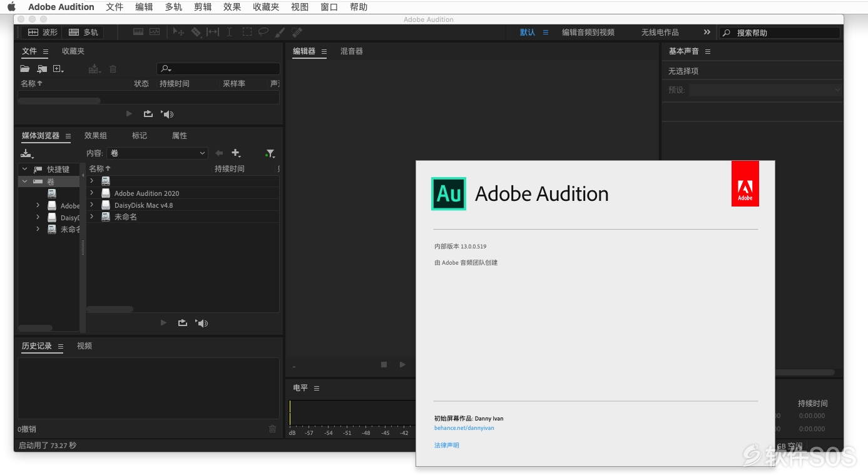Click the Import File icon in Files panel
Image resolution: width=868 pixels, height=475 pixels.
pyautogui.click(x=42, y=69)
